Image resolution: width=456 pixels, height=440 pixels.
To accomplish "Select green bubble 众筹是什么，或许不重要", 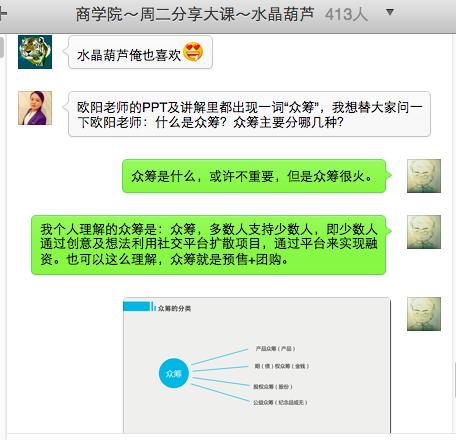I will 254,176.
